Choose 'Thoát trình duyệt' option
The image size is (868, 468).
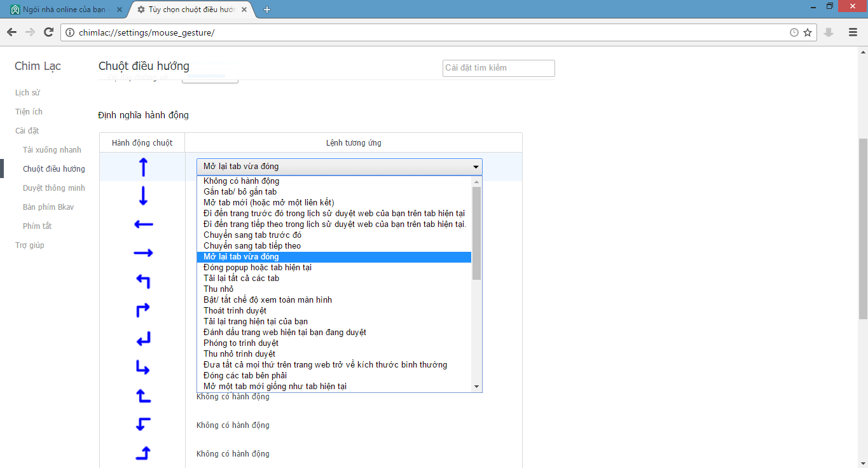pyautogui.click(x=334, y=311)
